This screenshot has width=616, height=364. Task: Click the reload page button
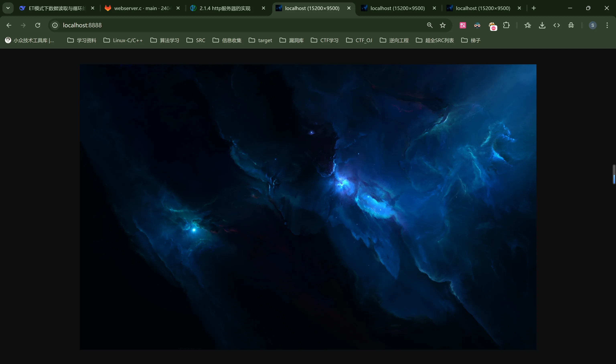pyautogui.click(x=37, y=25)
